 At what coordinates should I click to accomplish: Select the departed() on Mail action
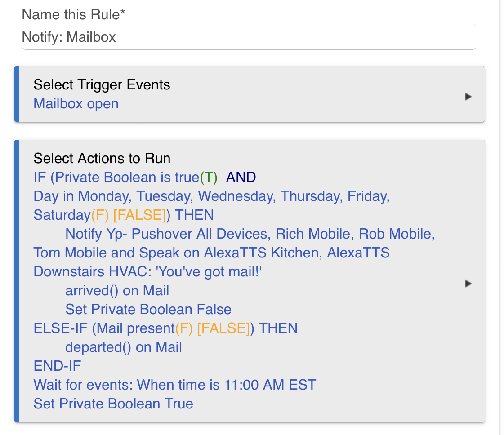click(x=124, y=347)
